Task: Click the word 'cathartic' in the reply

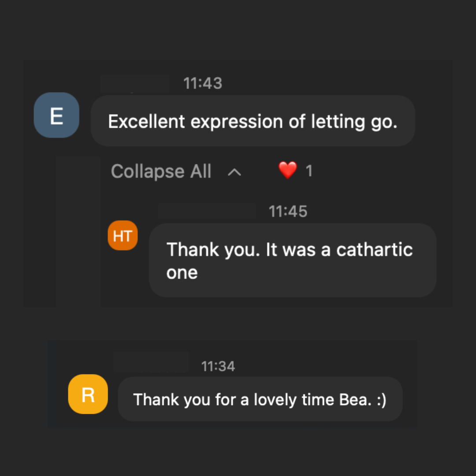Action: point(374,250)
